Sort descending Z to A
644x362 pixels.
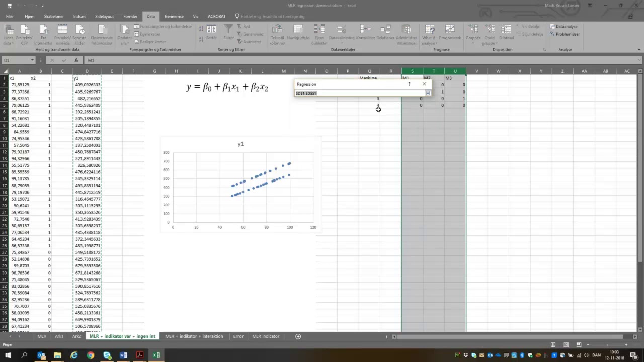(x=202, y=38)
